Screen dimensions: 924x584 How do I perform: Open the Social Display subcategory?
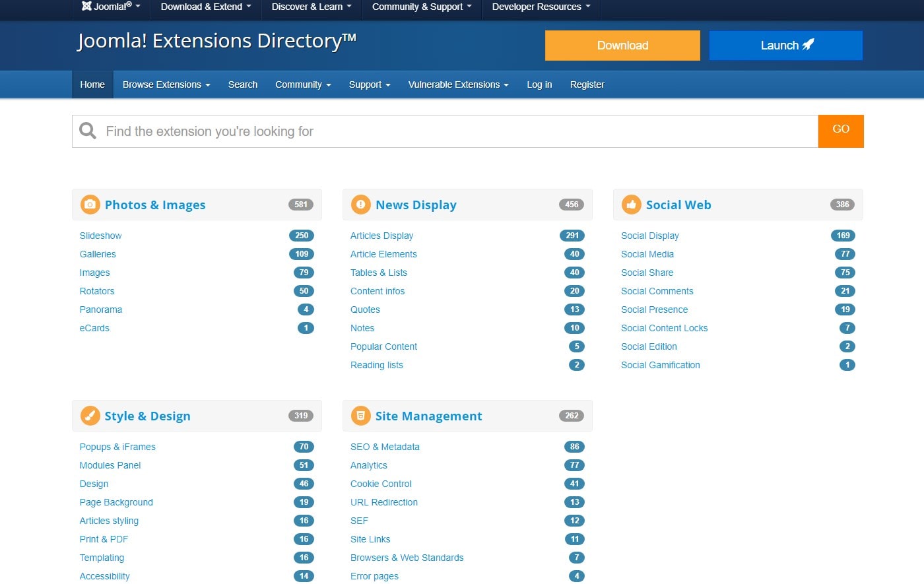click(x=650, y=236)
